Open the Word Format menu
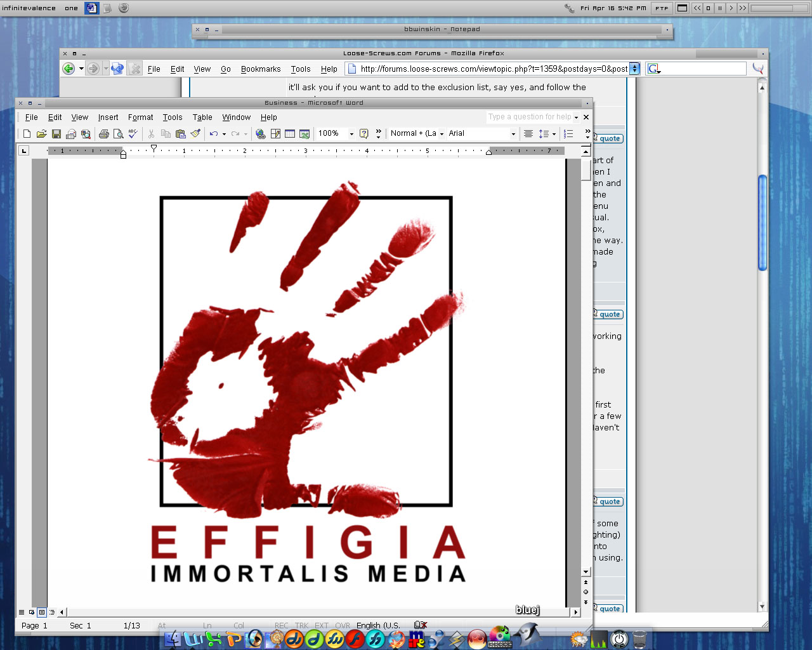The image size is (812, 650). [x=140, y=117]
